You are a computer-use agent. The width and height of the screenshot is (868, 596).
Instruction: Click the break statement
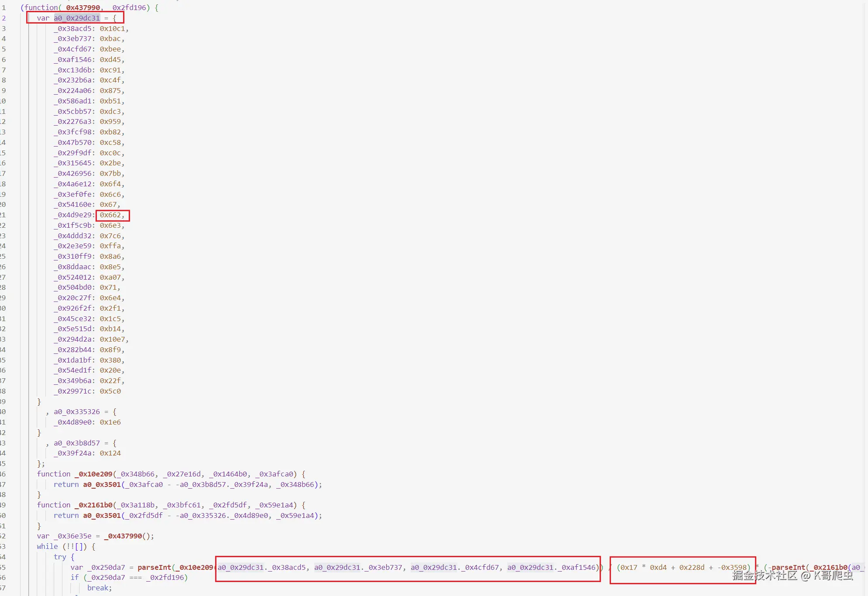tap(99, 588)
